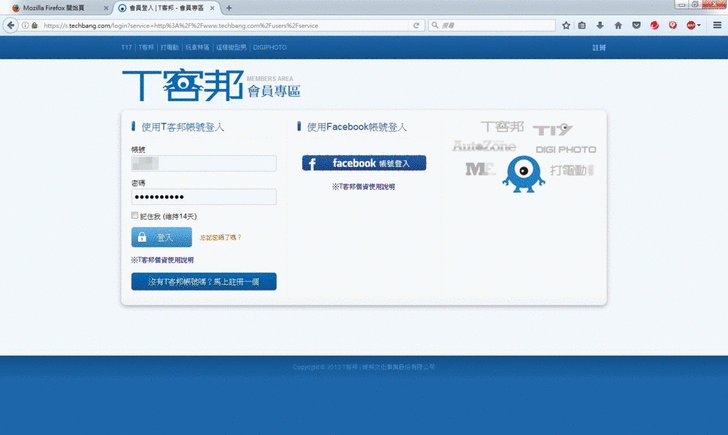Click grey AutoZone brand logo
This screenshot has width=728, height=435.
tap(484, 146)
